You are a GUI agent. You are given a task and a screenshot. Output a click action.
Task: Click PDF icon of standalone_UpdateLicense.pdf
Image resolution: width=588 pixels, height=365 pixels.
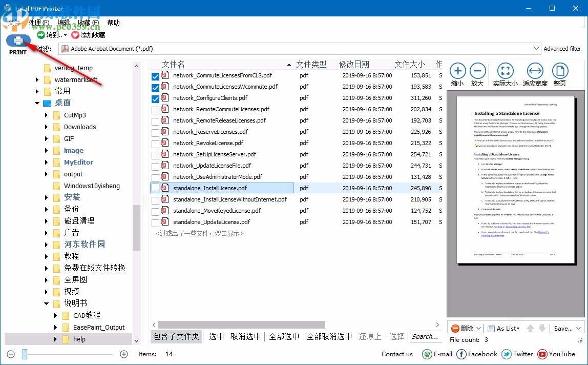tap(165, 222)
